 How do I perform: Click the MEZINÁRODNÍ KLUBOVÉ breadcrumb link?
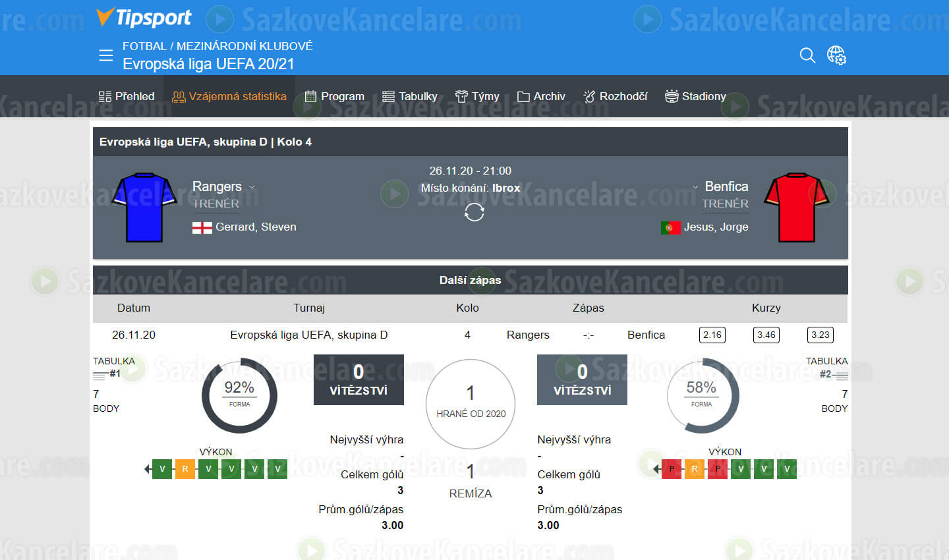pos(244,46)
